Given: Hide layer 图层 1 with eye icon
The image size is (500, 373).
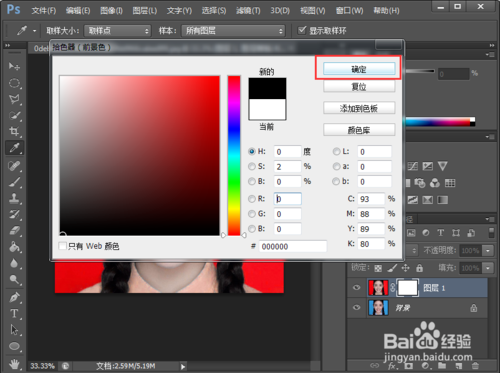Looking at the screenshot, I should coord(356,288).
